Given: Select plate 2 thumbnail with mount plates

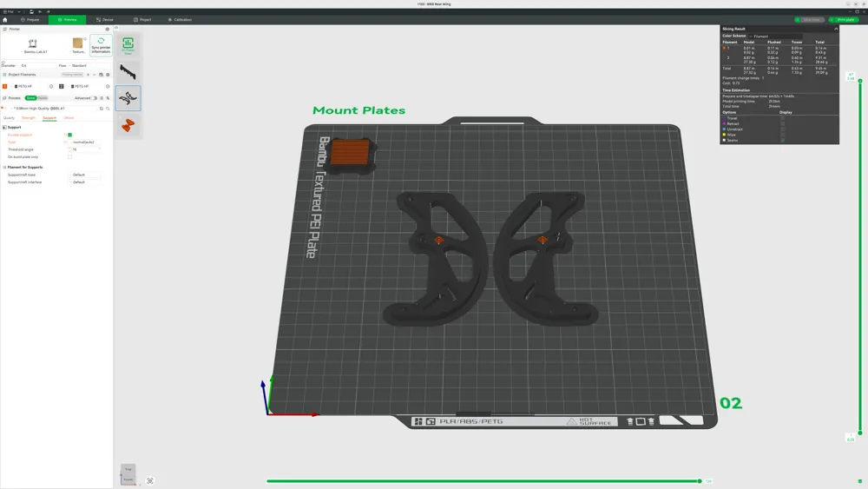Looking at the screenshot, I should 128,98.
